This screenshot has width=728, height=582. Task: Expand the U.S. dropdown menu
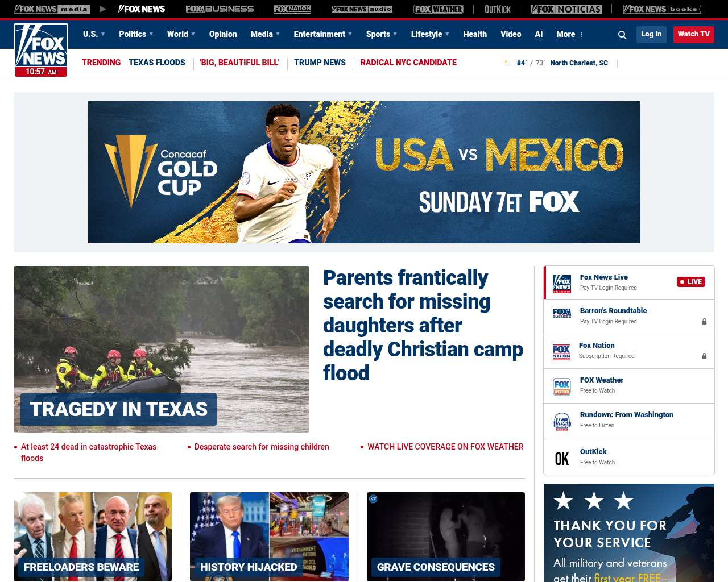pos(94,34)
